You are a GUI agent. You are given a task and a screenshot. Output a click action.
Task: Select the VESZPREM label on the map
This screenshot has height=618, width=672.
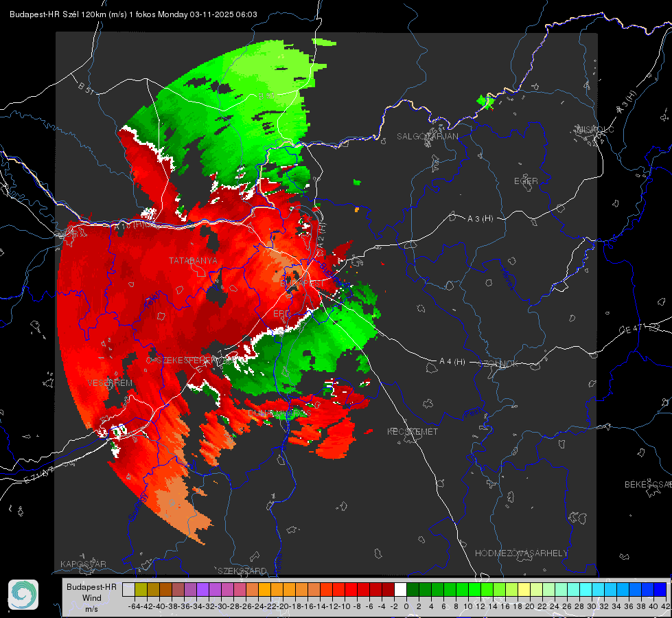point(110,383)
